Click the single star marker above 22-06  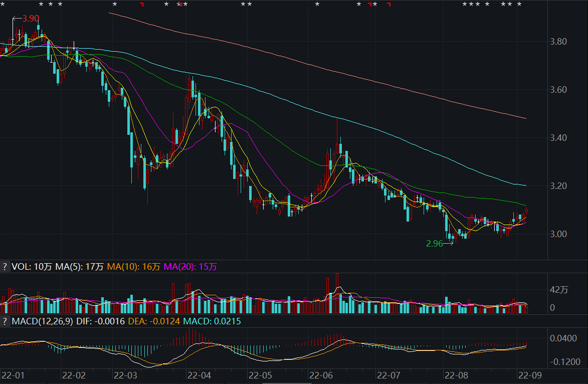click(317, 5)
